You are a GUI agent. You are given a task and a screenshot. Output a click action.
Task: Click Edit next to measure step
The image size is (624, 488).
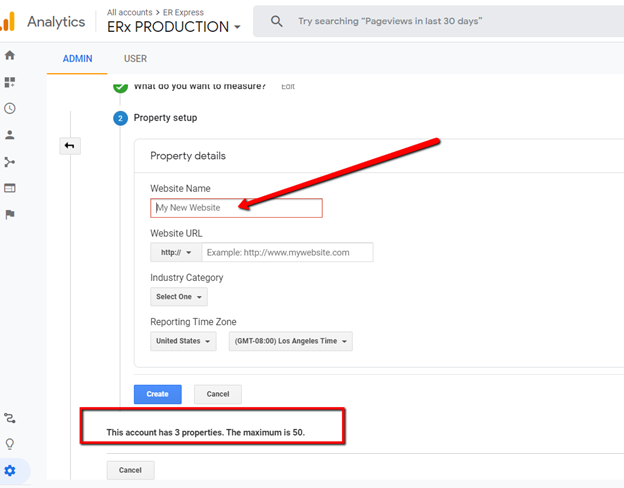click(288, 86)
